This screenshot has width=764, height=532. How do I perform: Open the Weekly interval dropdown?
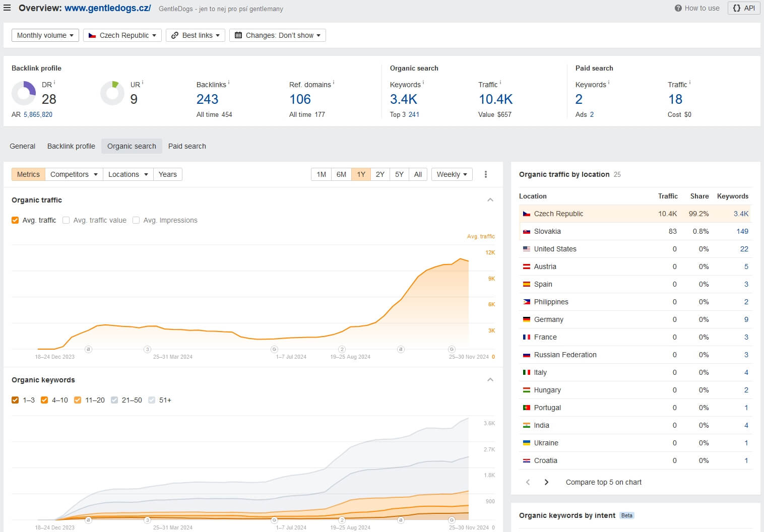click(452, 174)
